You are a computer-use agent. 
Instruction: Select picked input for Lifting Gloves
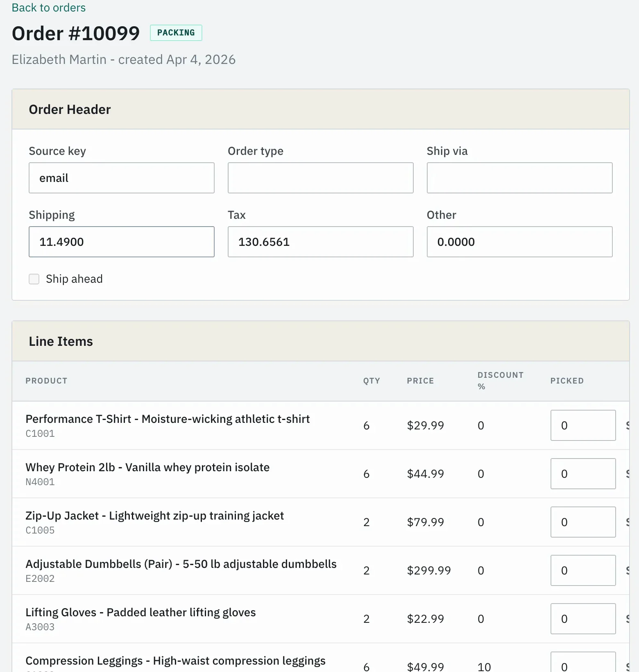tap(583, 619)
